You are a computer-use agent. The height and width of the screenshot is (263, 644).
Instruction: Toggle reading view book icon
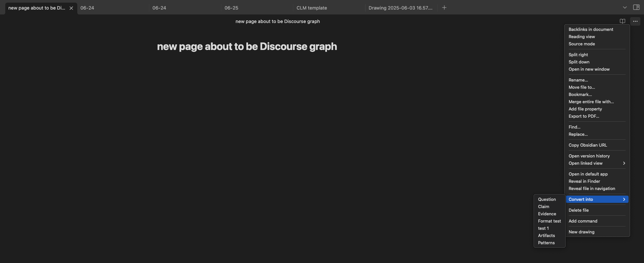click(x=622, y=21)
